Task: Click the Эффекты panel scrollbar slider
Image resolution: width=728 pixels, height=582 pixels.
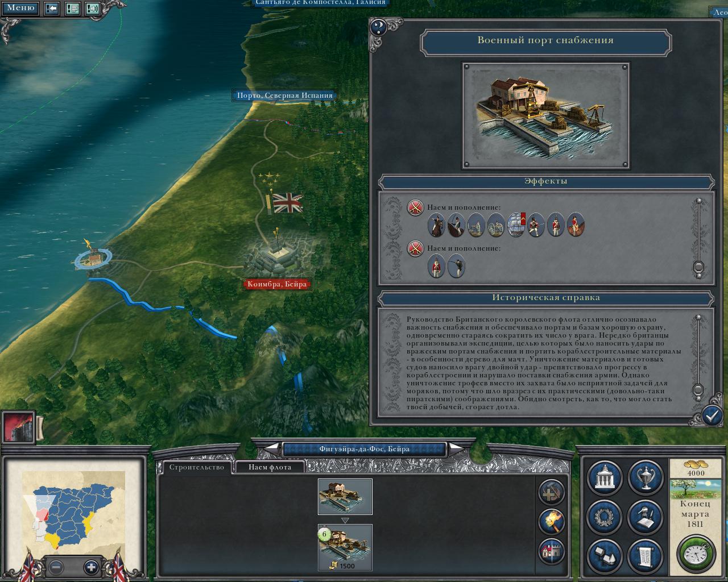Action: tap(699, 267)
